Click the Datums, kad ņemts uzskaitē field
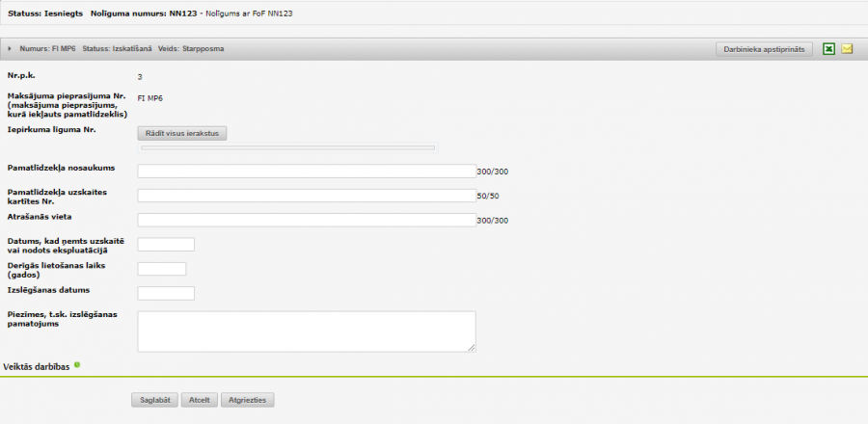Viewport: 868px width, 424px height. (x=166, y=244)
